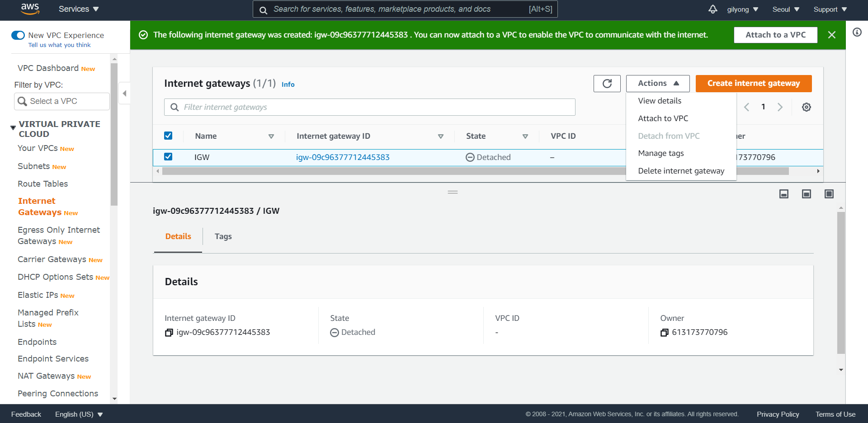Screen dimensions: 868x423
Task: Open Feedback in the footer
Action: point(26,414)
